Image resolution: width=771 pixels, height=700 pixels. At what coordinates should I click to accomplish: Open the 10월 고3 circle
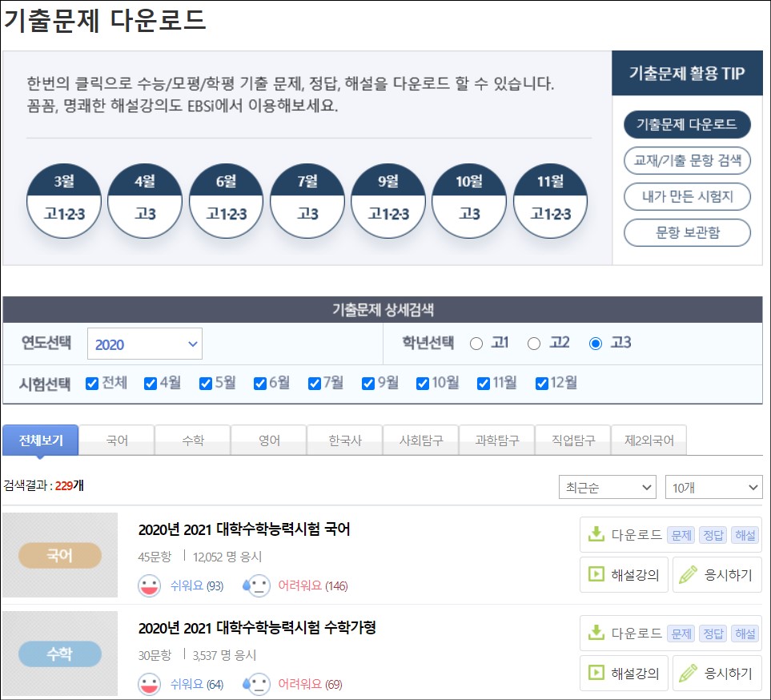point(469,201)
